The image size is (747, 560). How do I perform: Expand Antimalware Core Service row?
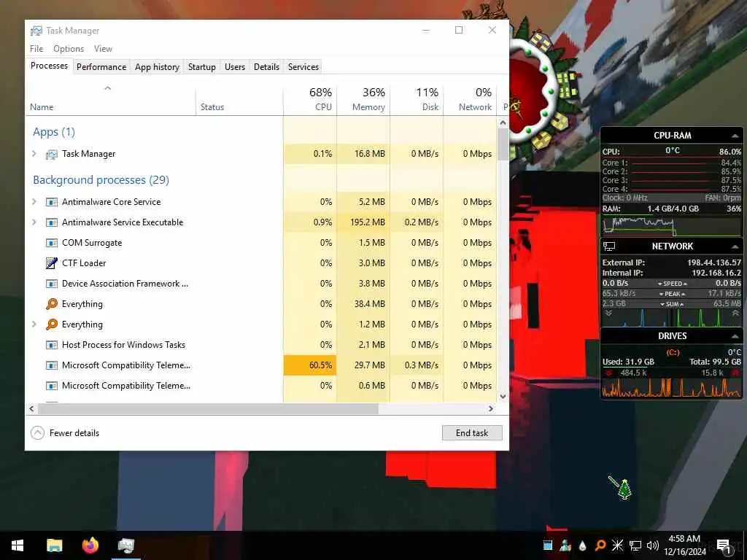34,201
